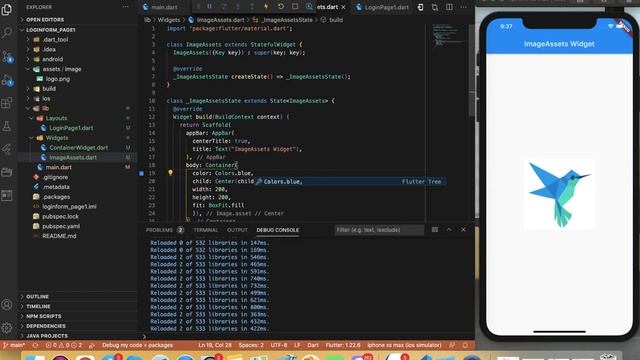Expand the android folder
The height and width of the screenshot is (360, 640).
tap(52, 59)
